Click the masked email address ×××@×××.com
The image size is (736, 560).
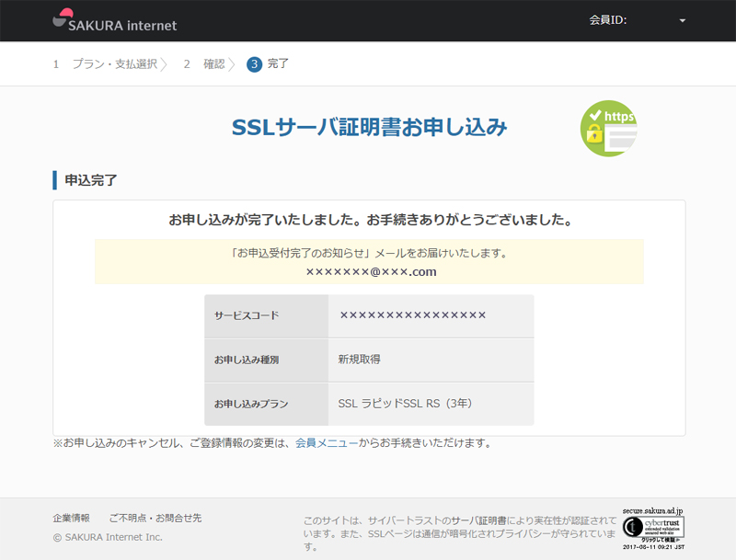[x=371, y=272]
